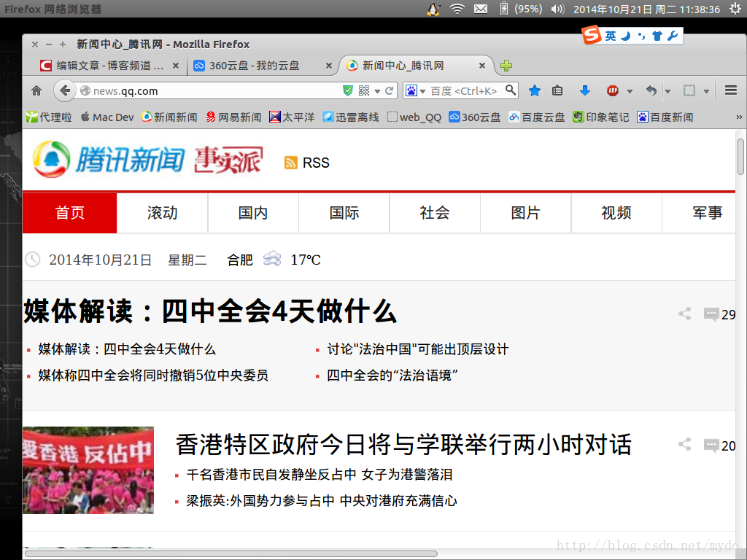Expand the Adblock Plus dropdown arrow

(x=630, y=91)
